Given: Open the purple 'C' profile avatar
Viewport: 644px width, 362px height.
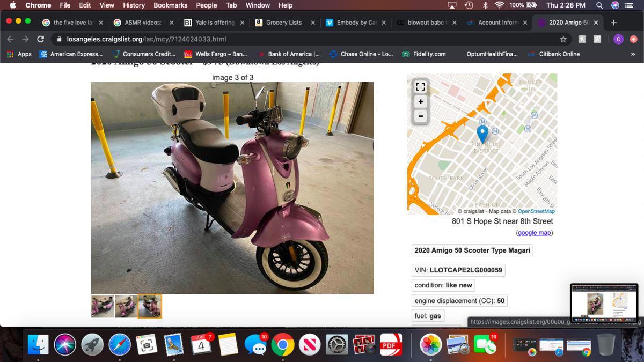Looking at the screenshot, I should click(618, 39).
